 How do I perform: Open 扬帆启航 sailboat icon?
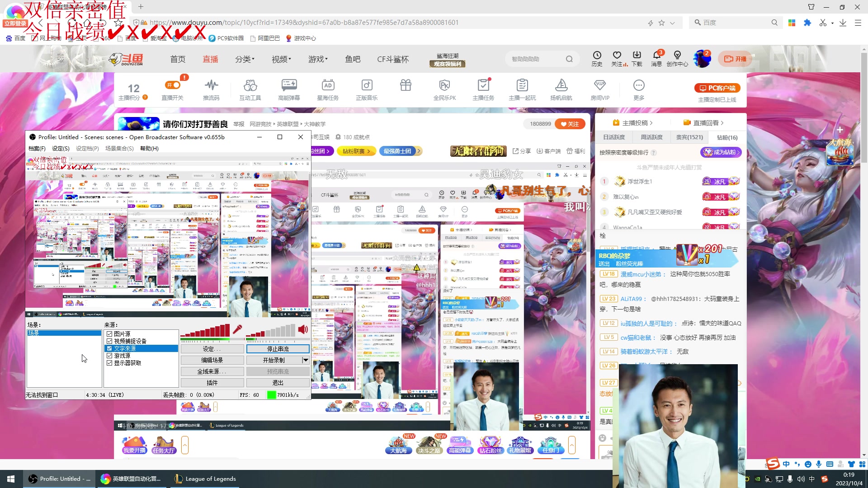(x=561, y=85)
